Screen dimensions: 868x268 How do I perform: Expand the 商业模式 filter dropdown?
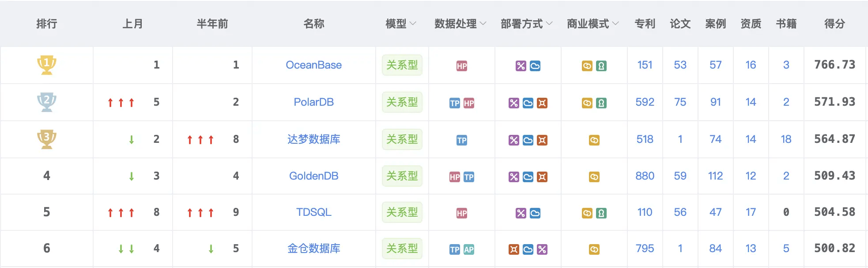(593, 24)
